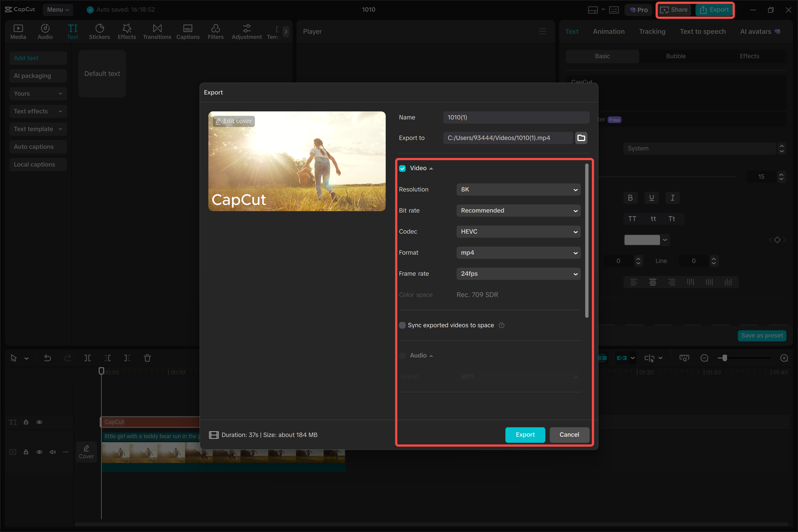Open the Resolution dropdown set to 8K
798x532 pixels.
pyautogui.click(x=518, y=189)
